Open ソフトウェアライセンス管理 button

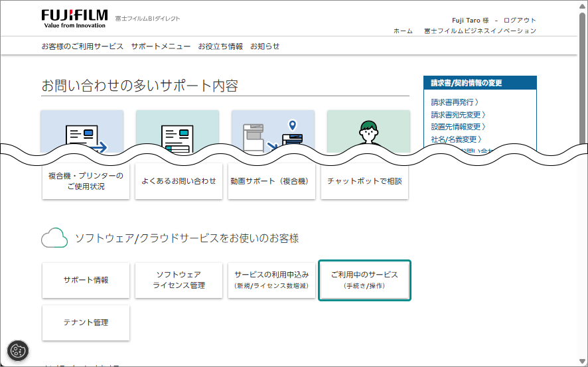(179, 280)
